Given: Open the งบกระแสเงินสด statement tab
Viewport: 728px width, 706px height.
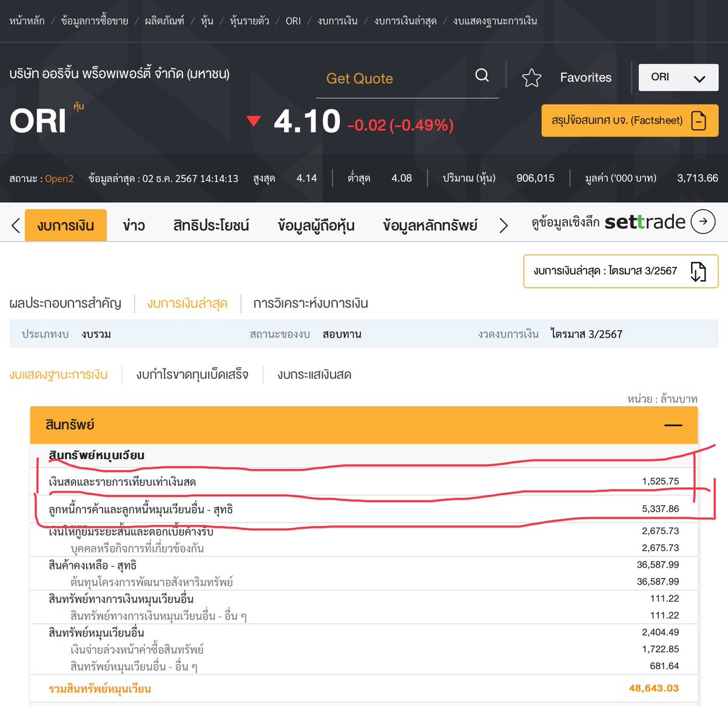Looking at the screenshot, I should 314,375.
